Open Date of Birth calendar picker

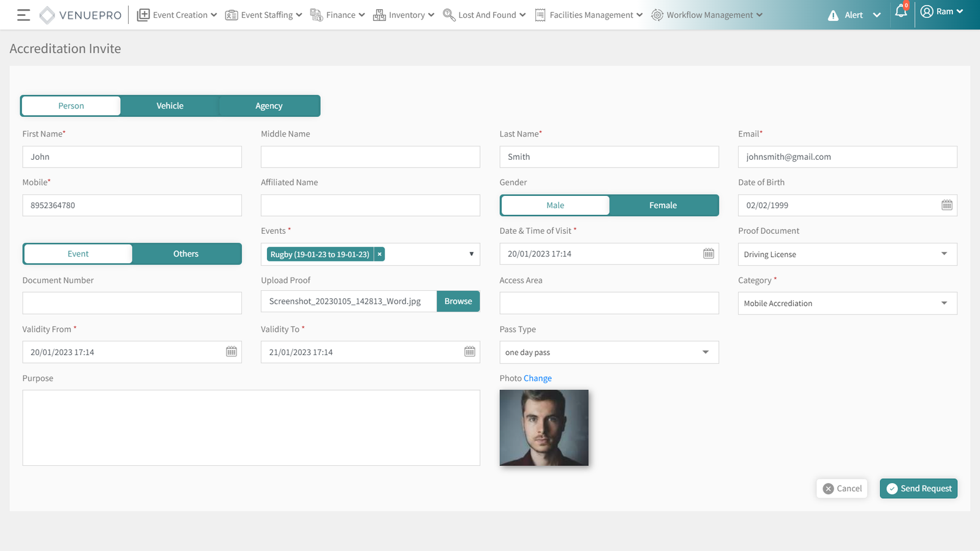[x=946, y=205]
